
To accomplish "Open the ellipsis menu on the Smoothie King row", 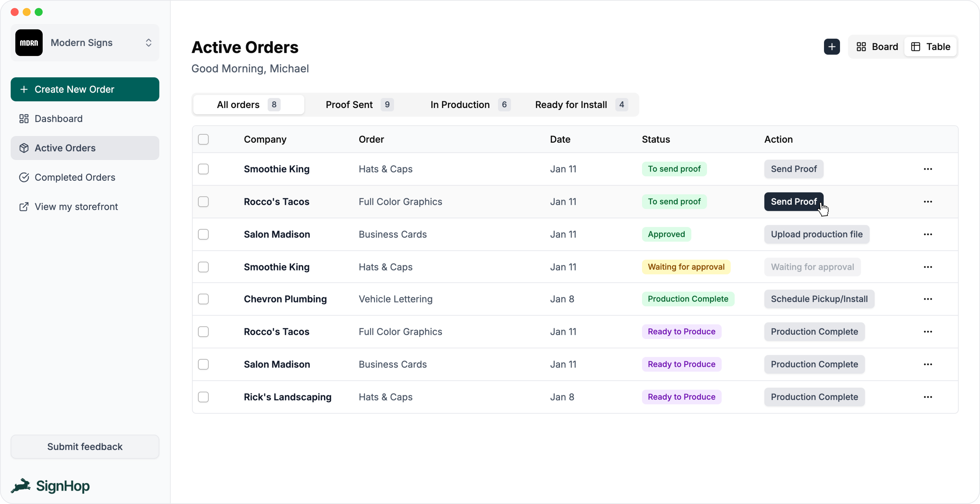I will click(x=928, y=169).
